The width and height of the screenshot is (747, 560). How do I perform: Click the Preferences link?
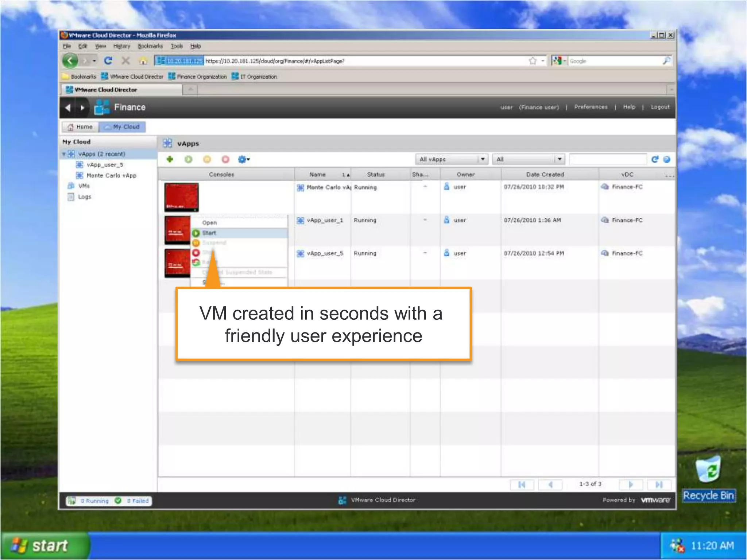[591, 107]
